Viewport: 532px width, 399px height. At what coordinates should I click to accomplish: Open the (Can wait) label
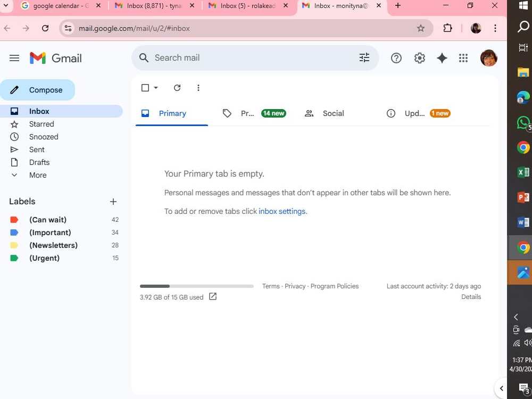click(61, 220)
